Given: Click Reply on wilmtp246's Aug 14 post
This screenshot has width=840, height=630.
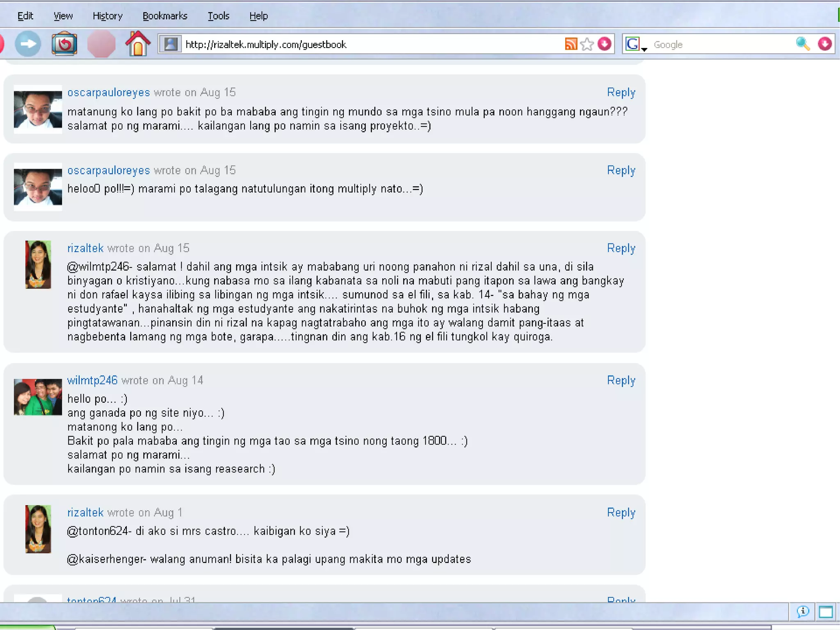Looking at the screenshot, I should [x=621, y=380].
